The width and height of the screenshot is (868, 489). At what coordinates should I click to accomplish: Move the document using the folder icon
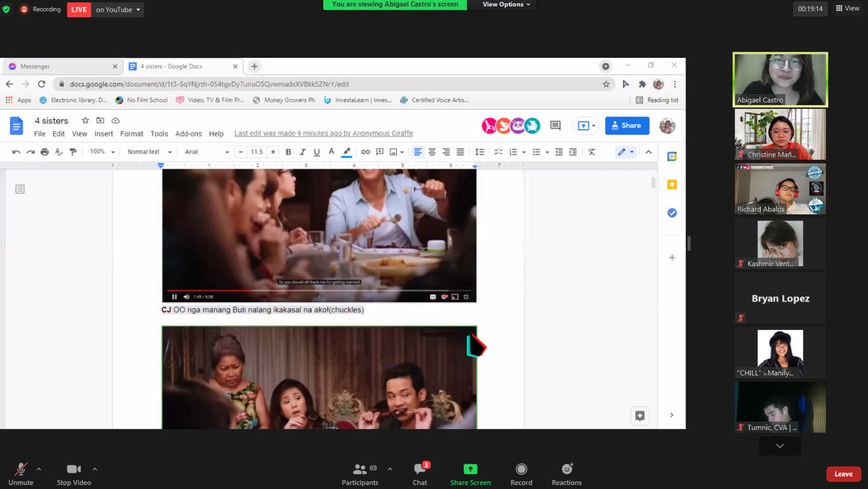coord(100,121)
